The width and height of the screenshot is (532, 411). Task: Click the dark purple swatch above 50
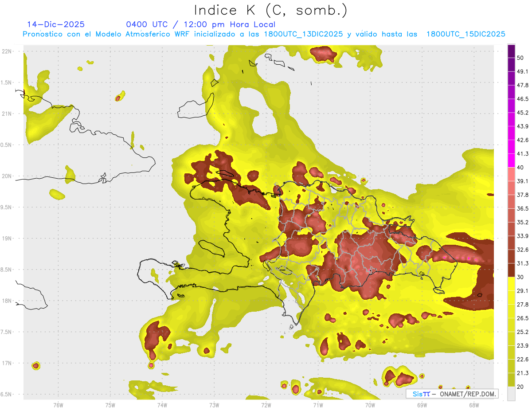(x=511, y=51)
